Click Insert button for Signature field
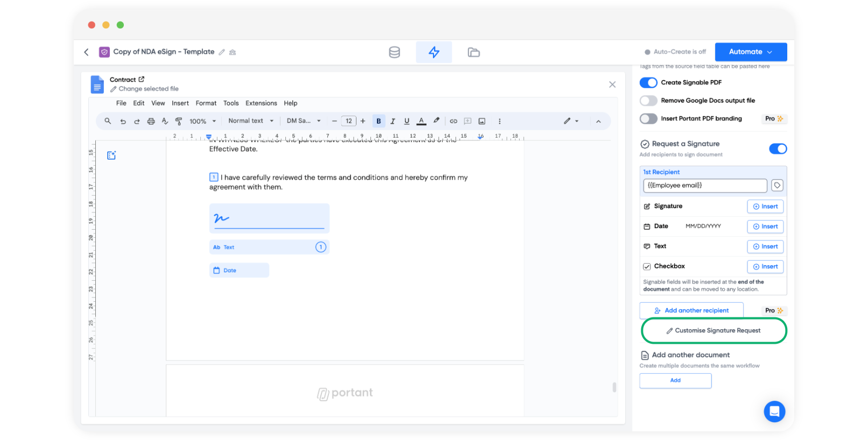 (x=765, y=207)
